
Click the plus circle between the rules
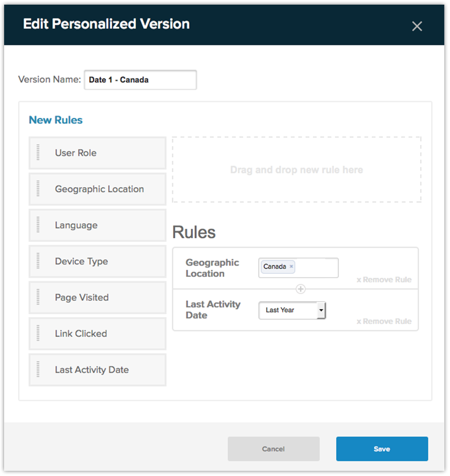301,289
